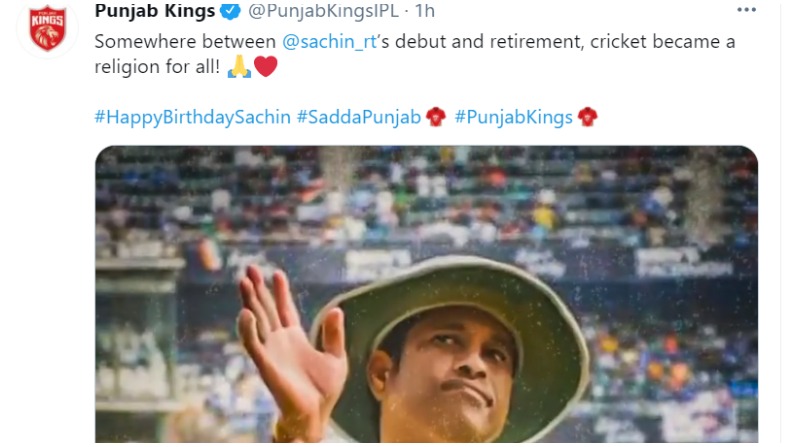This screenshot has width=795, height=447.
Task: Open the Punjab Kings profile avatar
Action: pos(47,27)
